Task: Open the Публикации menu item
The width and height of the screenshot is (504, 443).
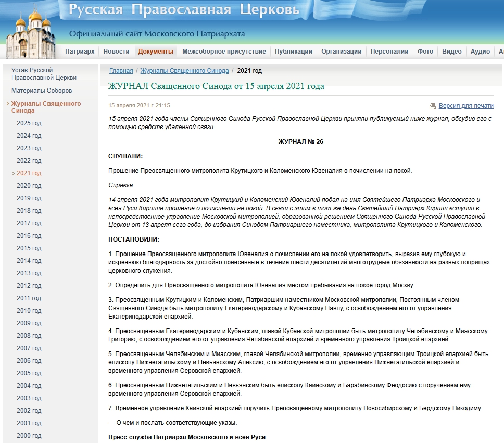Action: pyautogui.click(x=294, y=52)
